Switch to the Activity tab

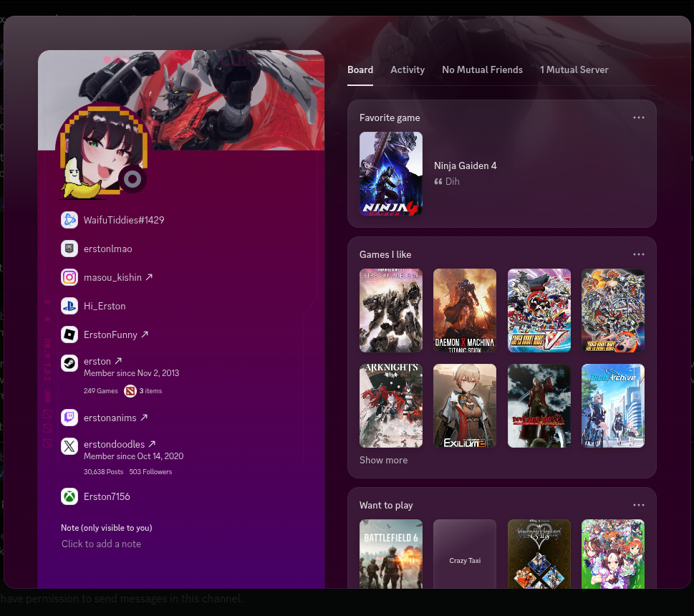click(408, 69)
